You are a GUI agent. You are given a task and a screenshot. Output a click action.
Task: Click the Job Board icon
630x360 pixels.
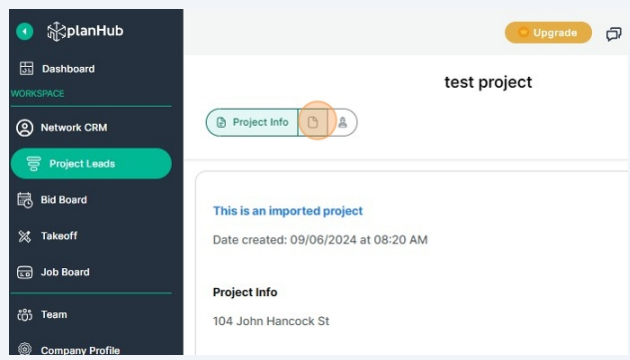click(x=25, y=272)
